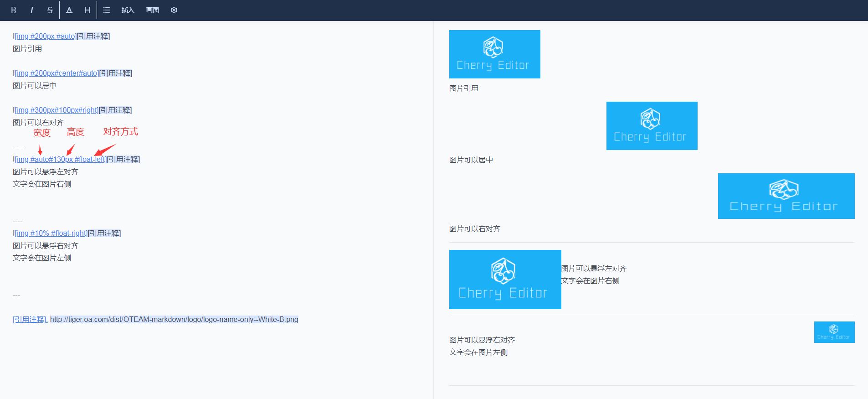The height and width of the screenshot is (399, 868).
Task: Click the float-left Cherry Editor image
Action: (505, 280)
